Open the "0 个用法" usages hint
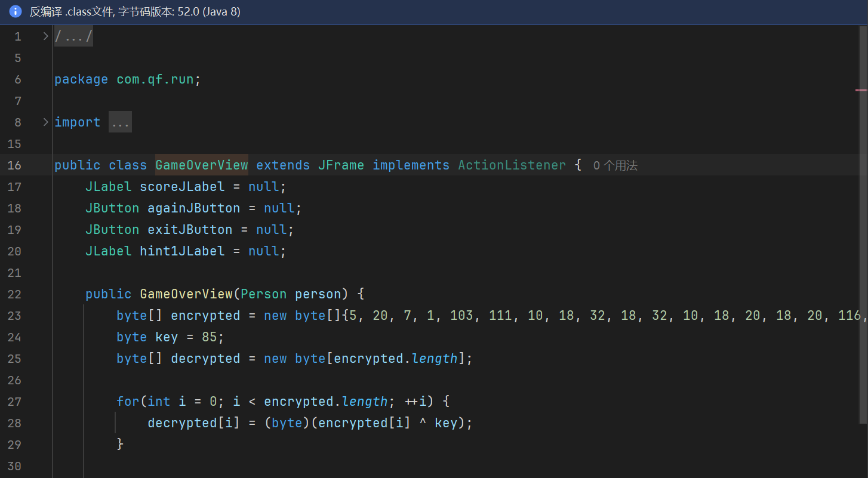 tap(615, 166)
